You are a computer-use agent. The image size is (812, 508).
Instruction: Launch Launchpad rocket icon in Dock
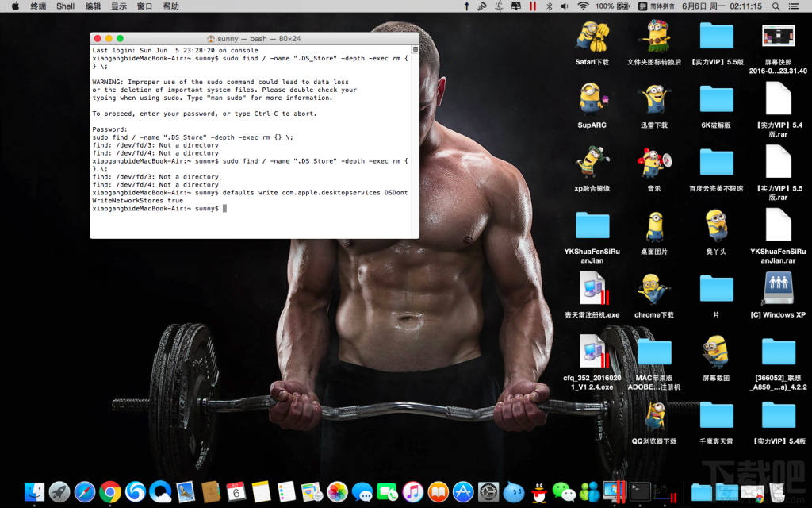click(59, 491)
